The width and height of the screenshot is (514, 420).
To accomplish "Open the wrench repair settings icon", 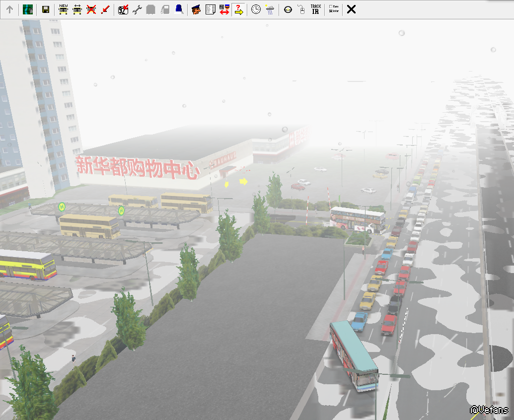I will pos(137,9).
